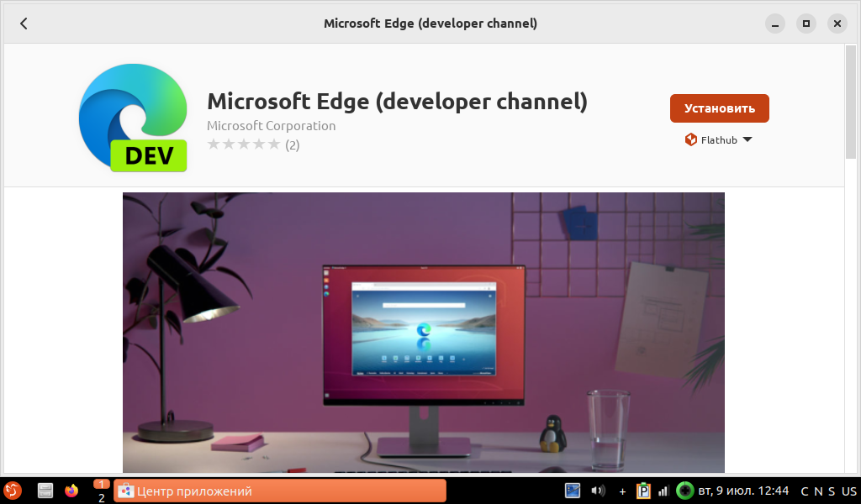861x504 pixels.
Task: Click the C lock indicator
Action: 805,491
